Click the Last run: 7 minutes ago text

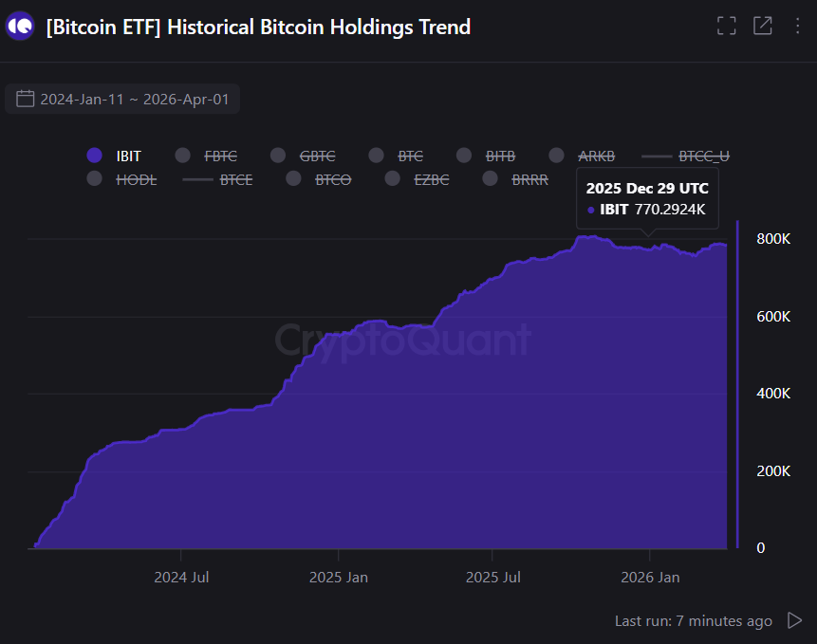click(693, 620)
